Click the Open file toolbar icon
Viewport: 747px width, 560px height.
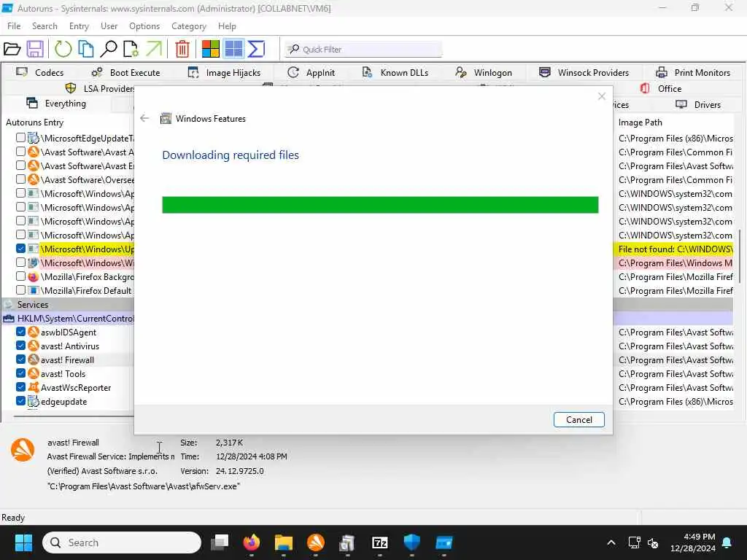click(x=12, y=49)
